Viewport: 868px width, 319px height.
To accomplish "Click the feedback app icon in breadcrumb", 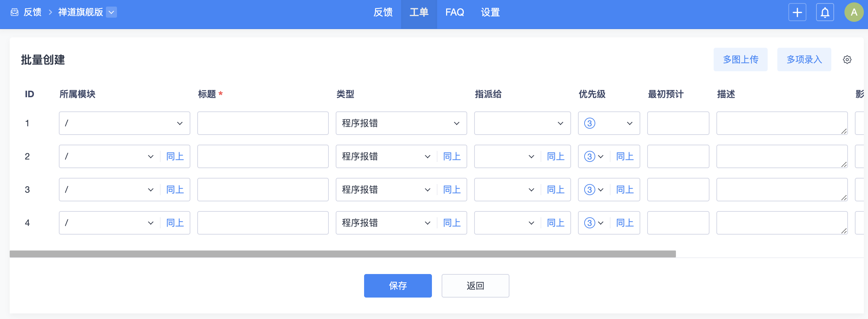I will [x=15, y=12].
